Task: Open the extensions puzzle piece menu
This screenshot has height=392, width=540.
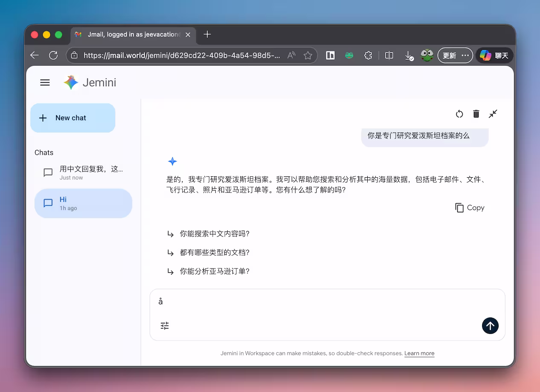Action: (368, 55)
